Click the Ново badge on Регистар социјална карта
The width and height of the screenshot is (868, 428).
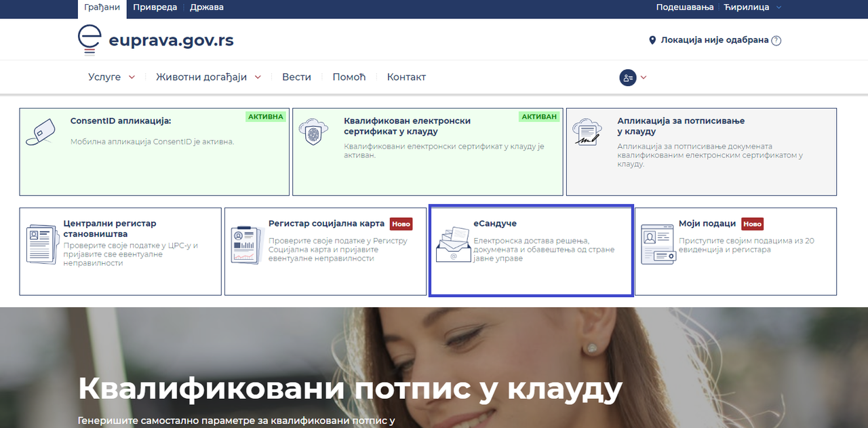click(401, 224)
